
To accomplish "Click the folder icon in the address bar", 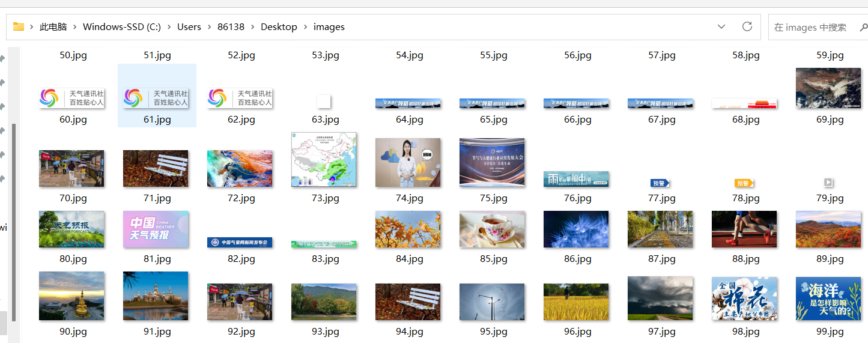I will (18, 27).
